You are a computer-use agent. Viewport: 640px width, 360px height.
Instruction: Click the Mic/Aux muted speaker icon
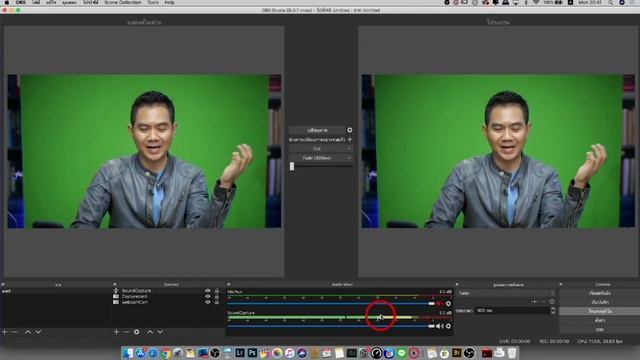coord(440,304)
